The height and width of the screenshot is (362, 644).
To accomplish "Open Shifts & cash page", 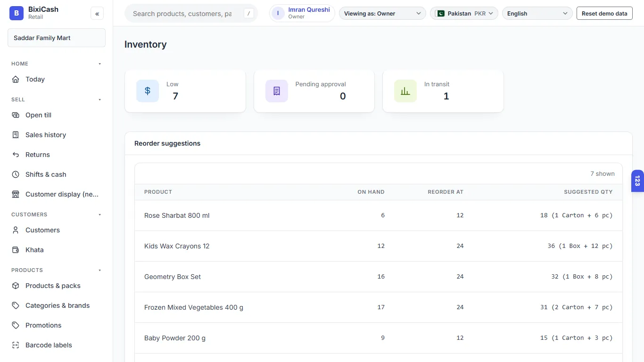I will [57, 174].
